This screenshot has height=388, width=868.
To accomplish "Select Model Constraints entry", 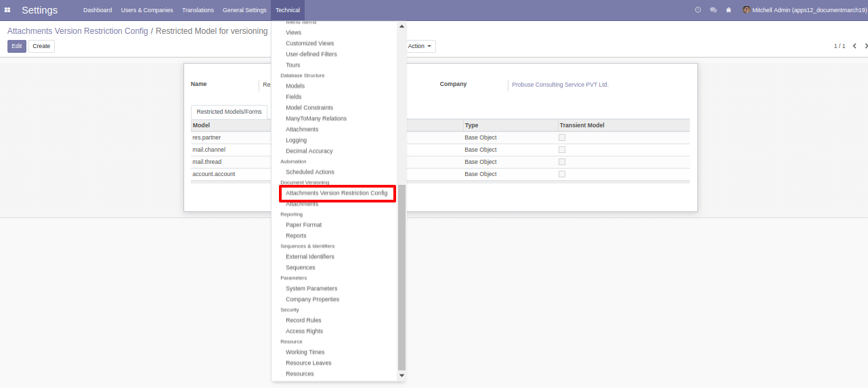I will (309, 108).
